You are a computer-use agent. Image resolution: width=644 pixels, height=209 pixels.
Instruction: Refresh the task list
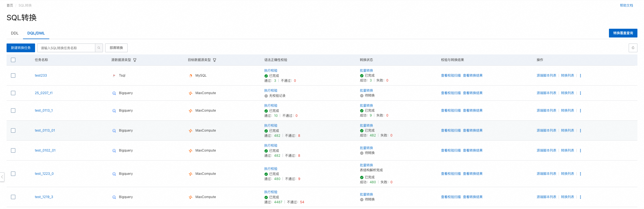click(x=633, y=48)
